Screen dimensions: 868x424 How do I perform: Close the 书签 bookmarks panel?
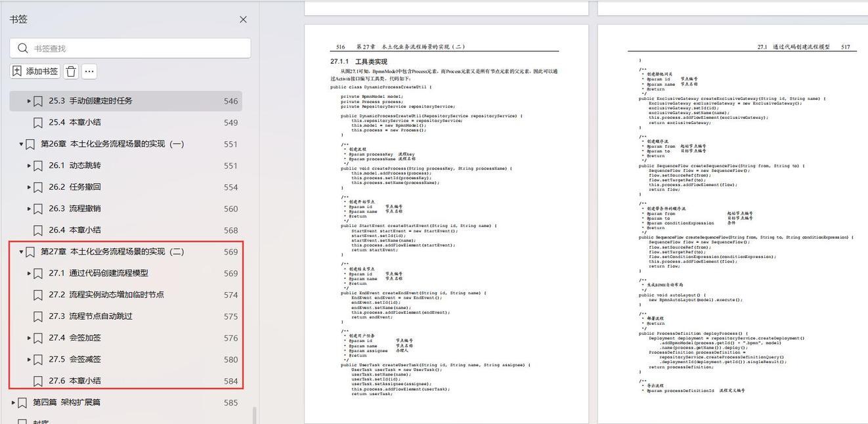(x=243, y=20)
